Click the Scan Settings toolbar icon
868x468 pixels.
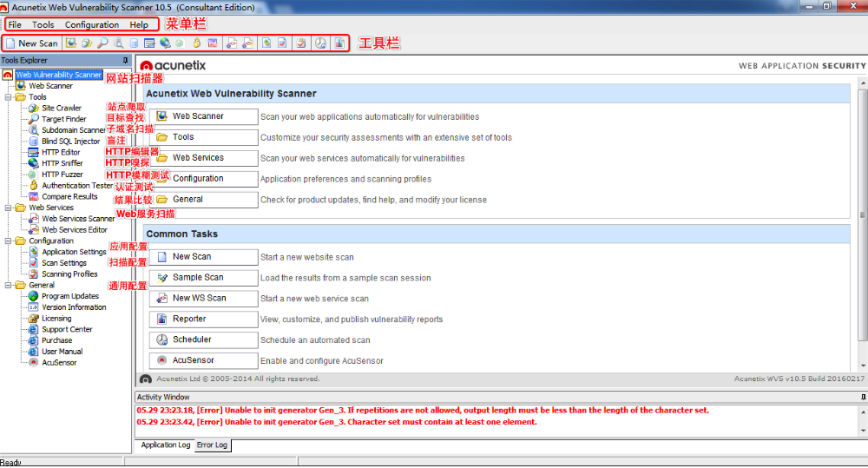(x=282, y=43)
